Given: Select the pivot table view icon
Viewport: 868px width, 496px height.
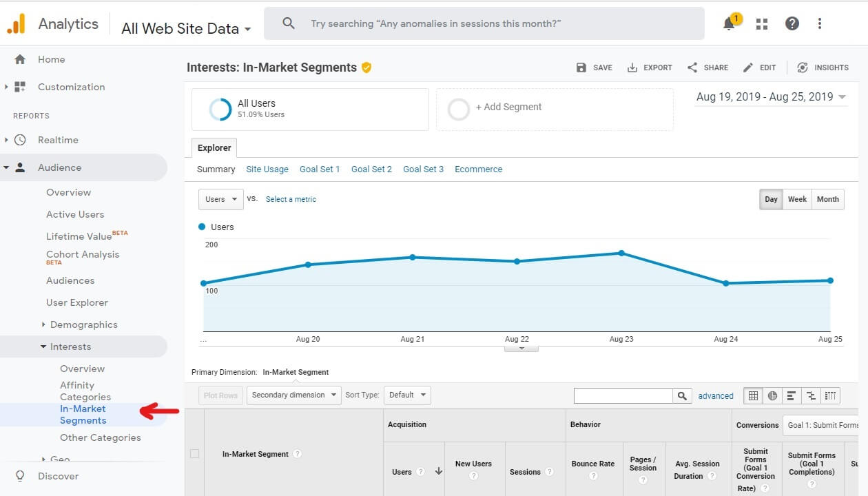Looking at the screenshot, I should tap(830, 395).
